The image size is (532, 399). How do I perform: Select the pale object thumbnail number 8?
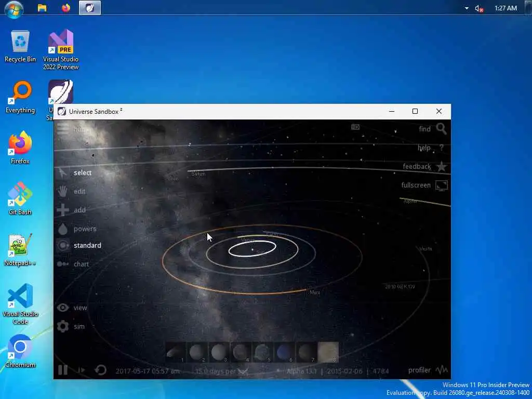[328, 352]
